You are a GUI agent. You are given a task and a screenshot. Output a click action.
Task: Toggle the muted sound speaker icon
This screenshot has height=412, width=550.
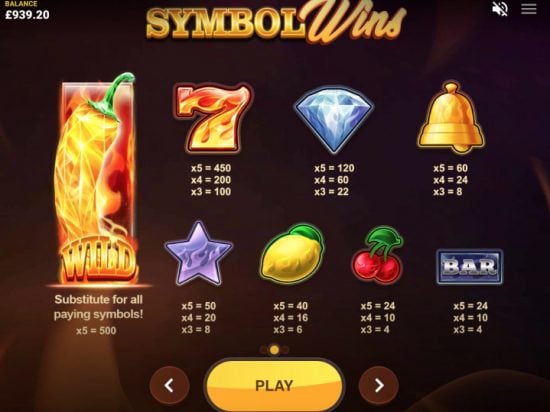499,9
